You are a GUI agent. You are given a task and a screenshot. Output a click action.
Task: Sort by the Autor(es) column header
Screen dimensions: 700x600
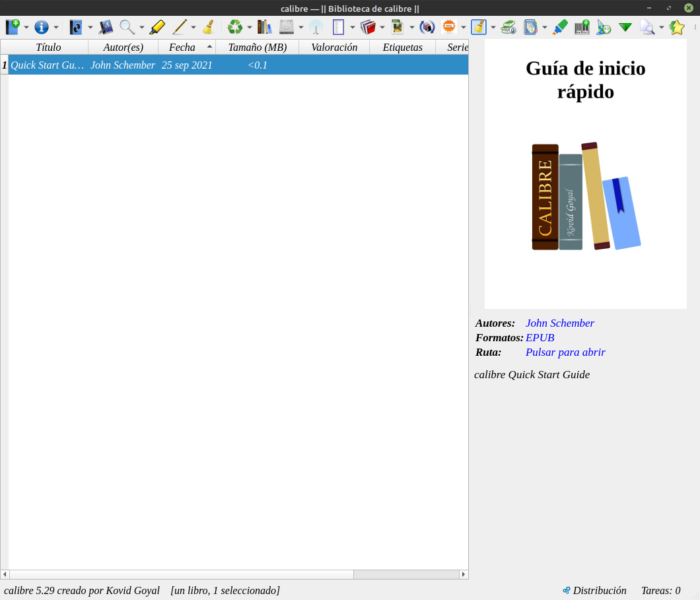[123, 48]
